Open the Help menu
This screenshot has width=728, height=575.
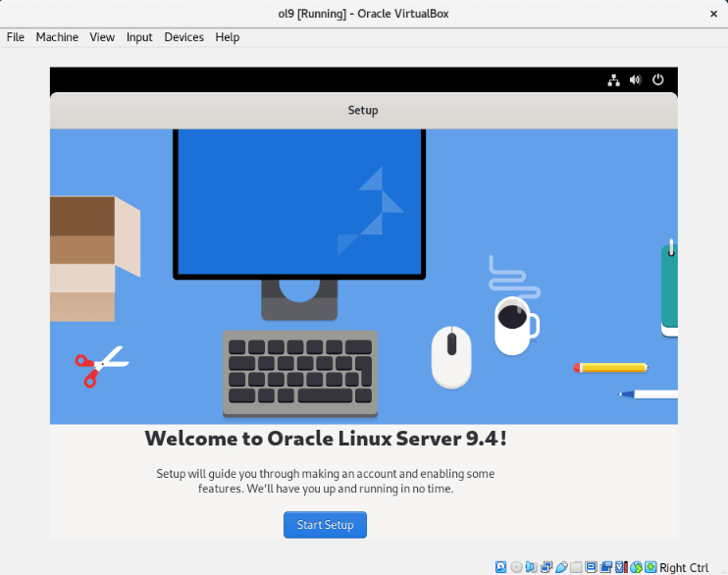228,37
